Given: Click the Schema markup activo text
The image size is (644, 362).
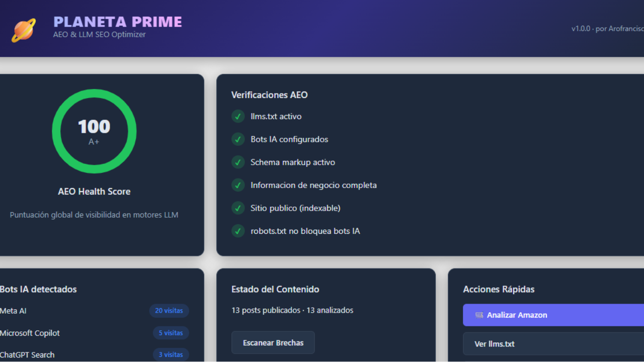Looking at the screenshot, I should pyautogui.click(x=293, y=162).
